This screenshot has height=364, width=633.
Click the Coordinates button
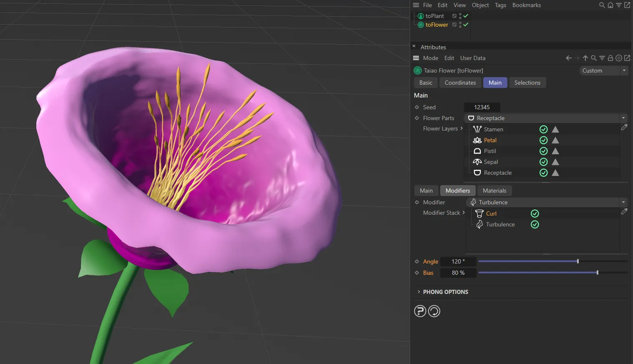point(460,83)
